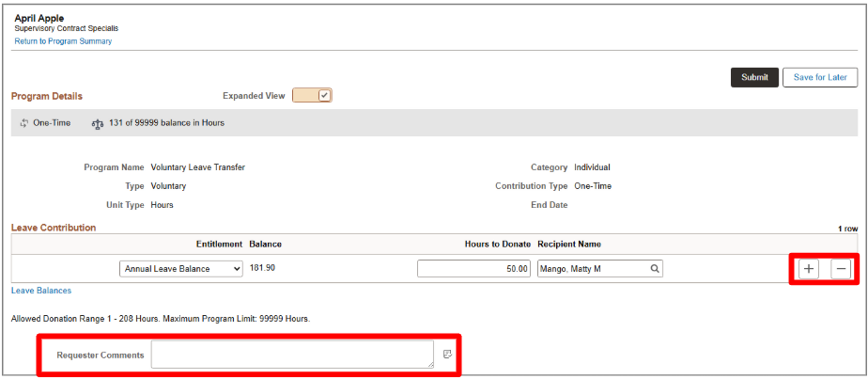The width and height of the screenshot is (868, 379).
Task: Click the April Apple name heading
Action: pyautogui.click(x=39, y=18)
